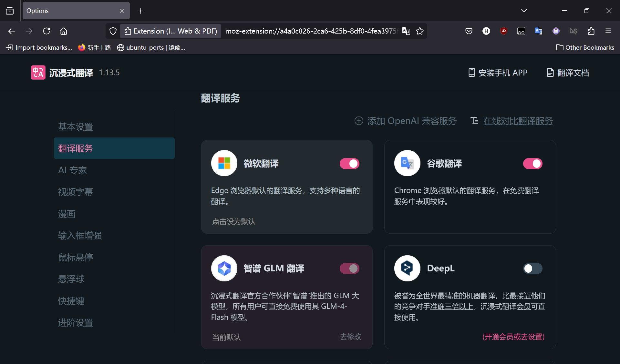The image size is (620, 364).
Task: Expand the list all tabs dropdown arrow
Action: (x=524, y=11)
